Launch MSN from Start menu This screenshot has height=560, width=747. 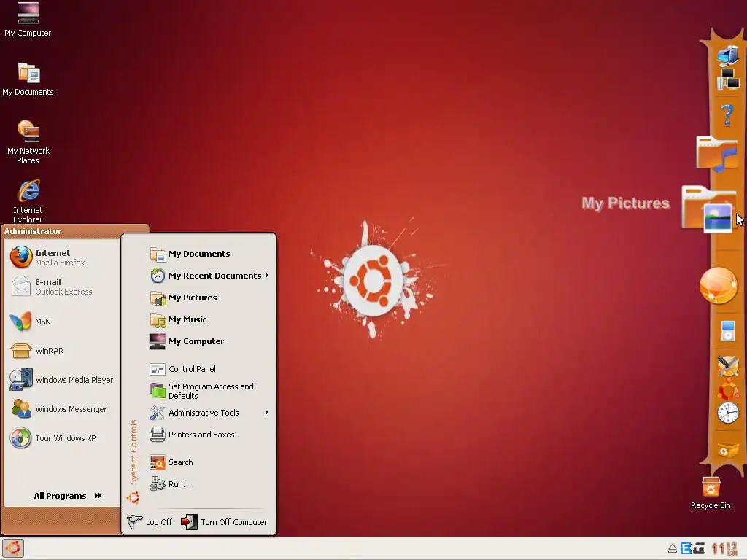pyautogui.click(x=61, y=322)
